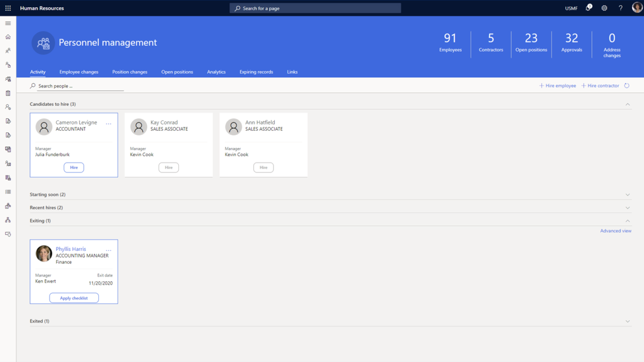Expand the Recent hires section
The width and height of the screenshot is (644, 362).
point(627,208)
